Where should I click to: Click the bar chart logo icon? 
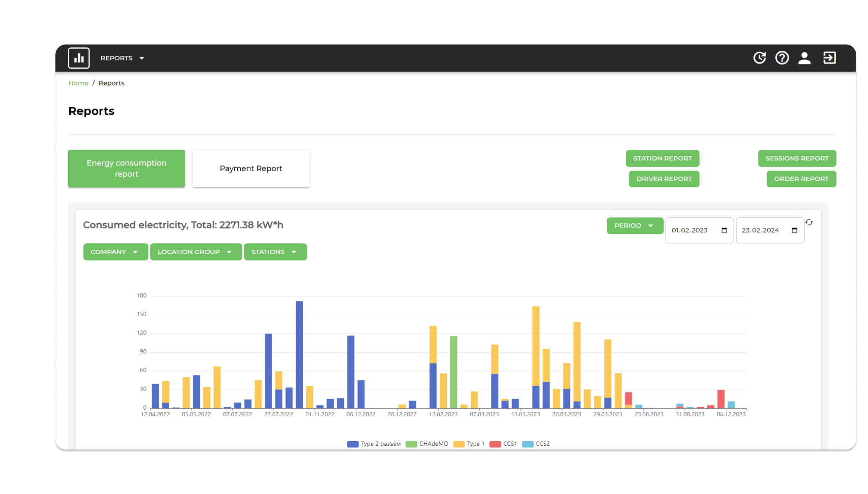tap(79, 58)
